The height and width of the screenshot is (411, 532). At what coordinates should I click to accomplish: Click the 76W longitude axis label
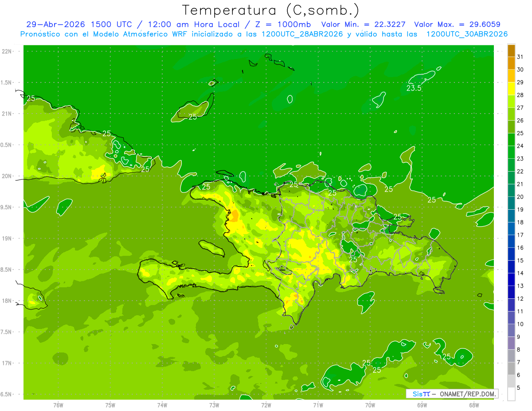pos(58,405)
